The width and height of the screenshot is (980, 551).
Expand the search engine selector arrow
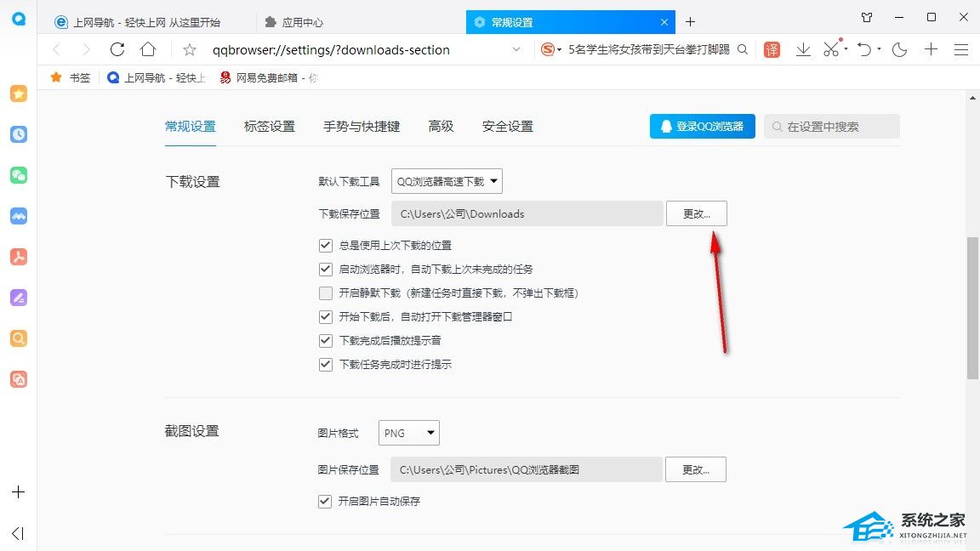click(560, 49)
